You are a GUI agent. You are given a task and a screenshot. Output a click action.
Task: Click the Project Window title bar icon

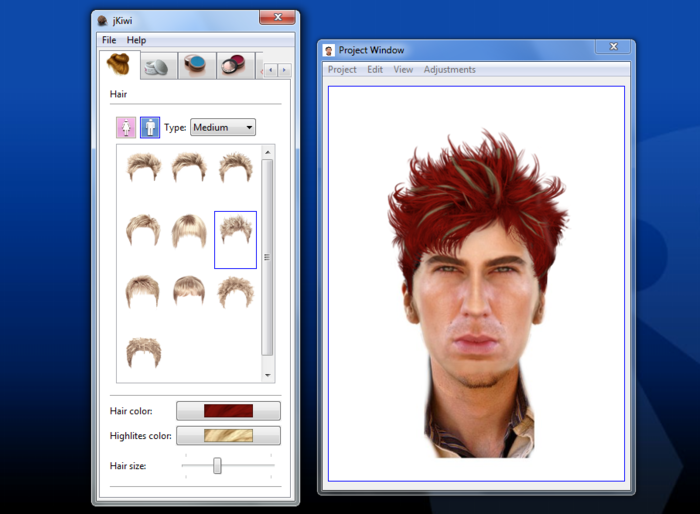point(329,50)
